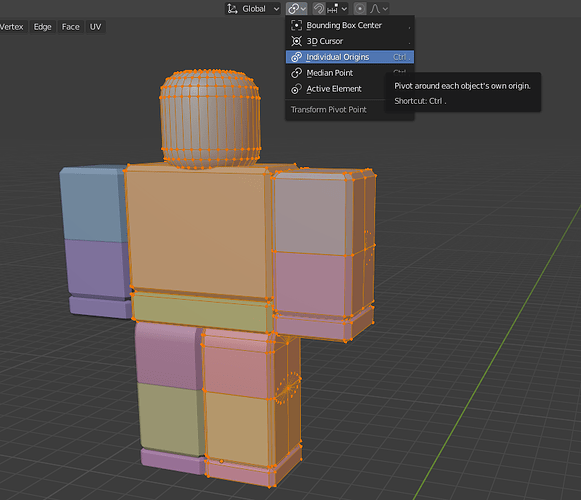The height and width of the screenshot is (500, 581).
Task: Open the UV menu
Action: [x=96, y=27]
